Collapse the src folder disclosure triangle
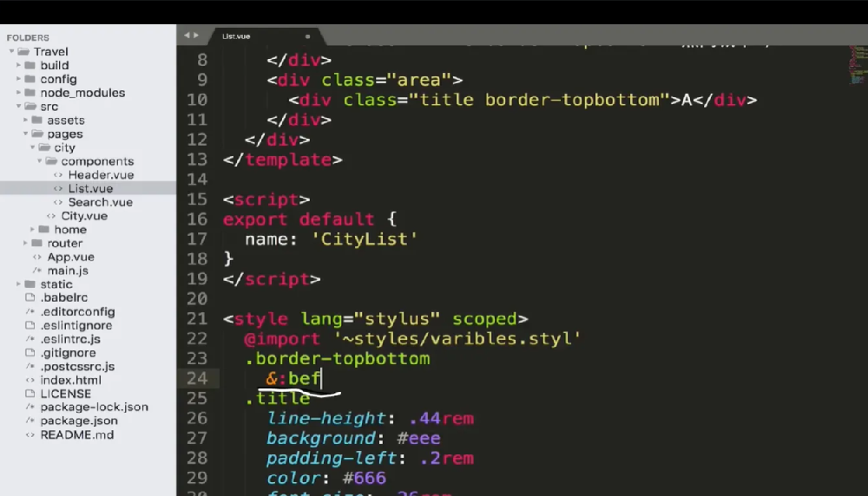Screen dimensions: 868x496 point(19,107)
